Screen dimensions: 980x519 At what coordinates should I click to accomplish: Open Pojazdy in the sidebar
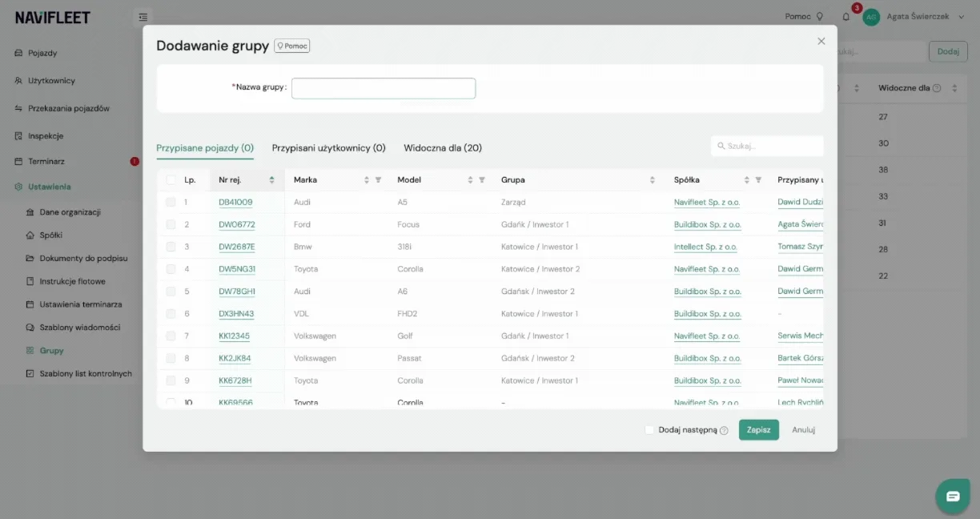(42, 53)
